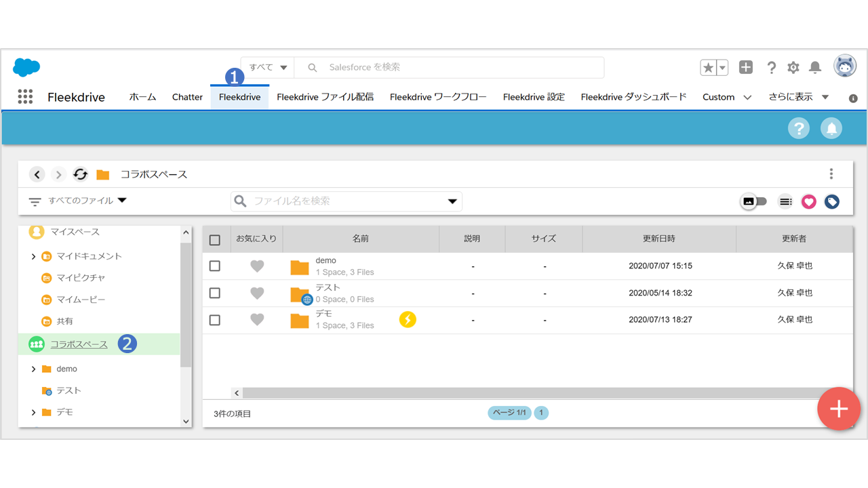Open 共有 folder in the sidebar

coord(64,321)
